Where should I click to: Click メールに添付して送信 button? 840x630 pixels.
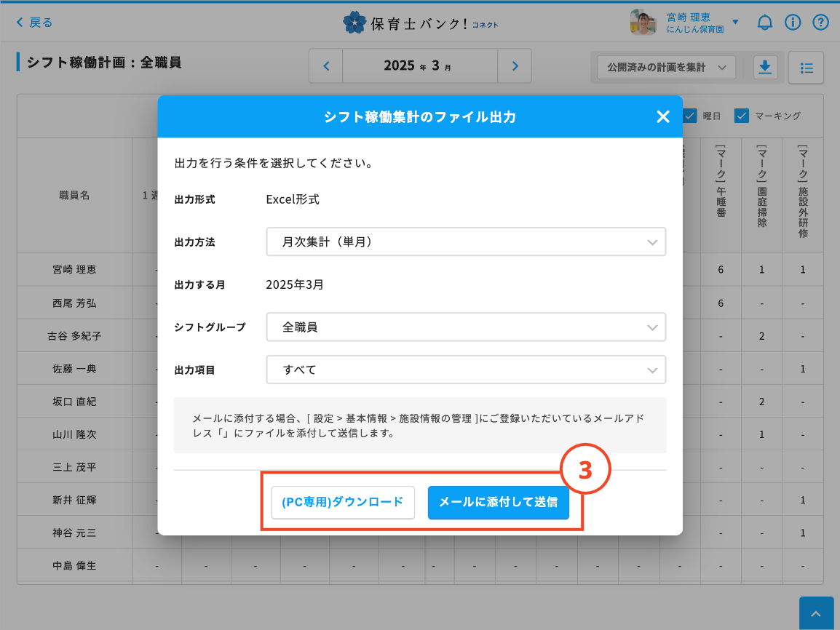click(x=499, y=502)
